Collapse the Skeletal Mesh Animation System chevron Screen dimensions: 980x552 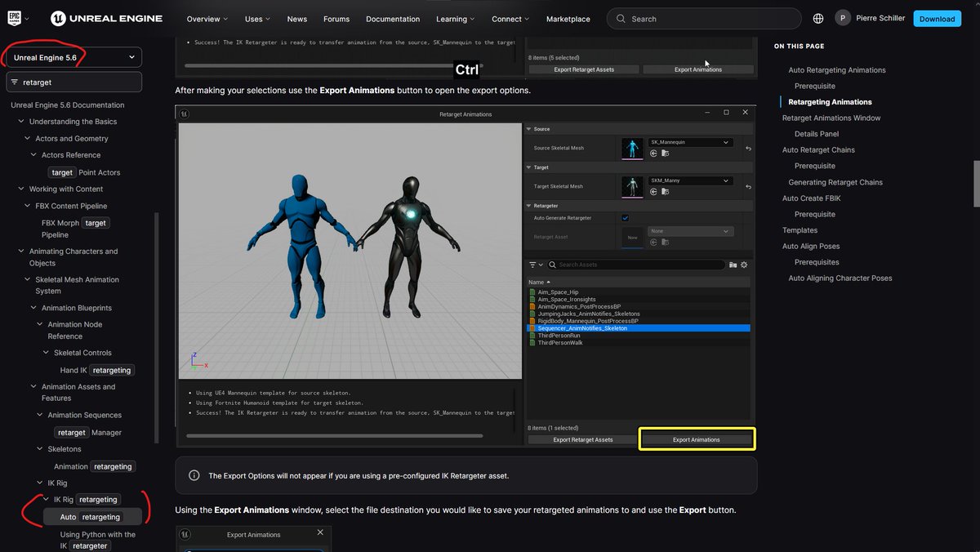tap(27, 280)
